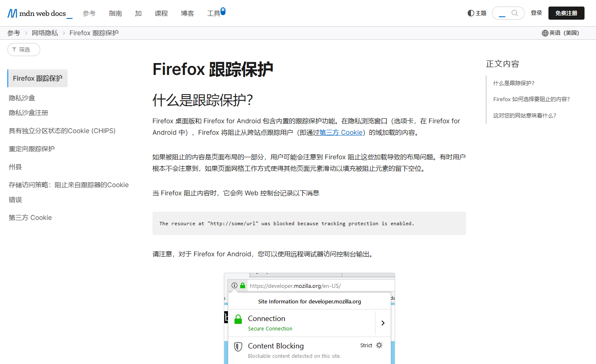This screenshot has height=364, width=596.
Task: Toggle the 主题 theme switcher
Action: tap(477, 13)
